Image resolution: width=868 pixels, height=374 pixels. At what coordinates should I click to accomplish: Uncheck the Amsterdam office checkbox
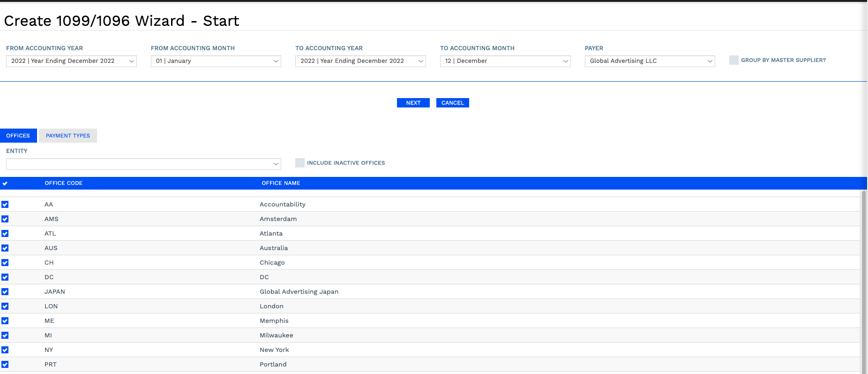[x=5, y=219]
